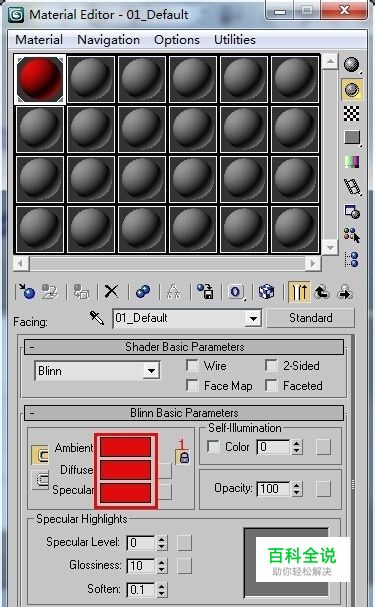Click the Soften value field

tap(141, 590)
